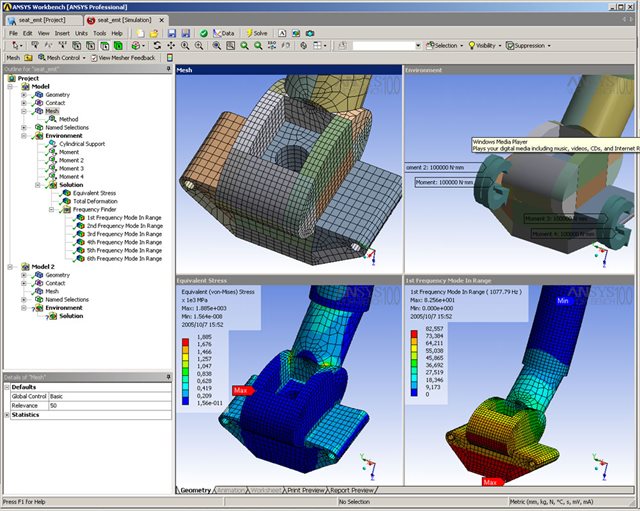Viewport: 640px width, 511px height.
Task: Click the red swatch in frequency legend
Action: coord(414,334)
